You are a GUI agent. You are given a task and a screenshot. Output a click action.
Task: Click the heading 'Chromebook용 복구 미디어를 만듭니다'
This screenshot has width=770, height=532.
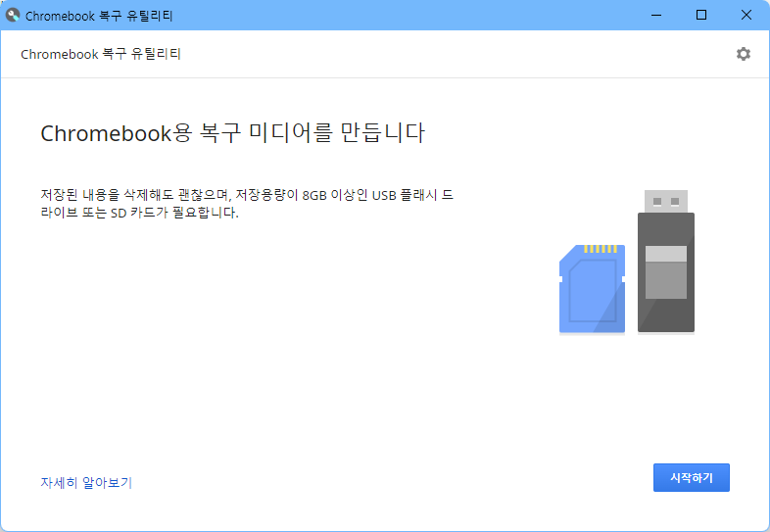pyautogui.click(x=232, y=133)
